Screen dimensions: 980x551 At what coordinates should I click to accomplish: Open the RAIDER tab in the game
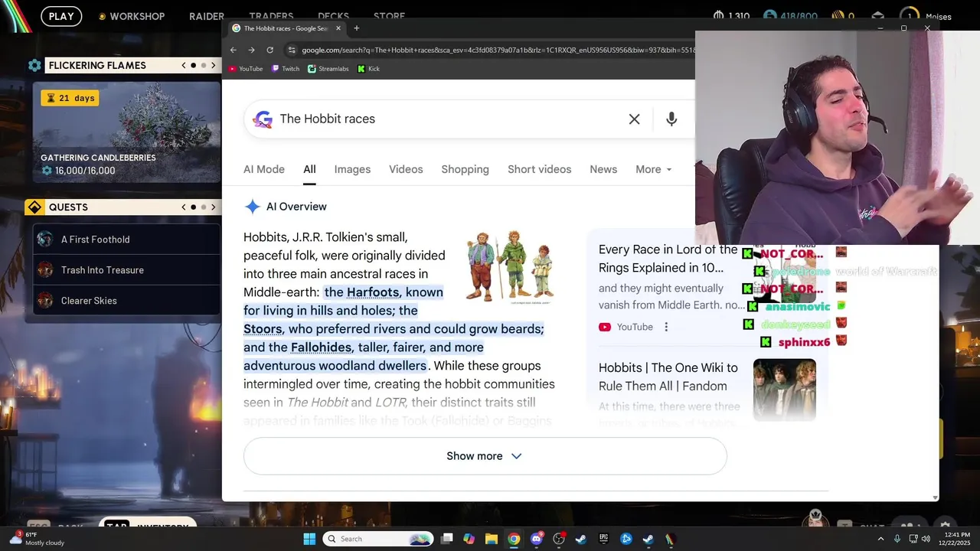tap(206, 16)
